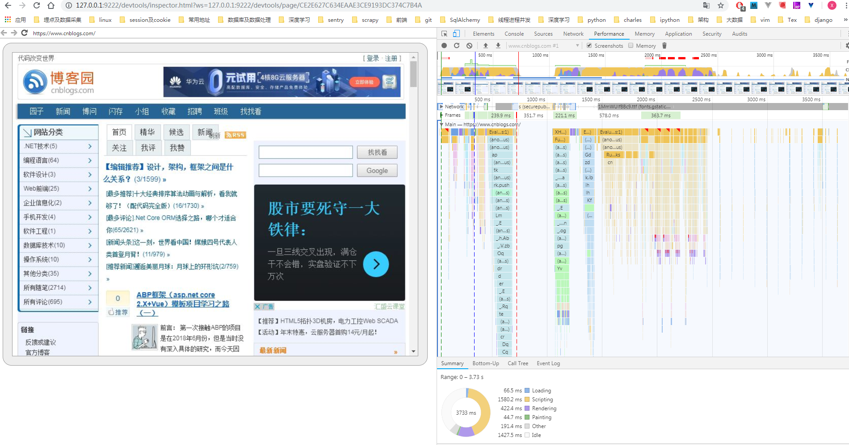Image resolution: width=849 pixels, height=445 pixels.
Task: Open Performance capture settings gear
Action: click(847, 46)
